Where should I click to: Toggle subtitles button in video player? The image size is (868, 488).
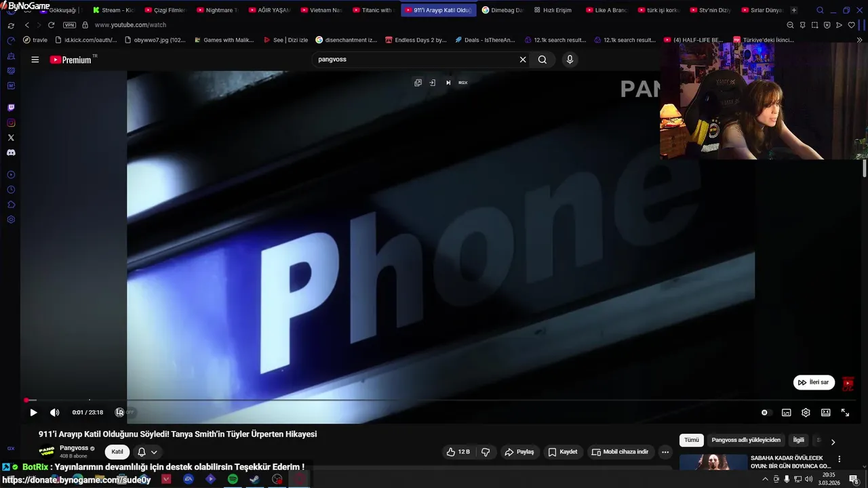[x=787, y=412]
